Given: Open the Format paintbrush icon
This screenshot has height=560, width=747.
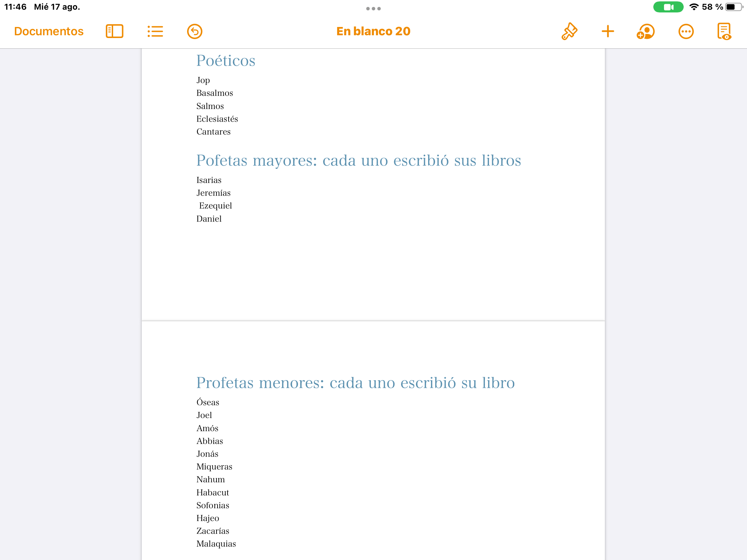Looking at the screenshot, I should [569, 31].
